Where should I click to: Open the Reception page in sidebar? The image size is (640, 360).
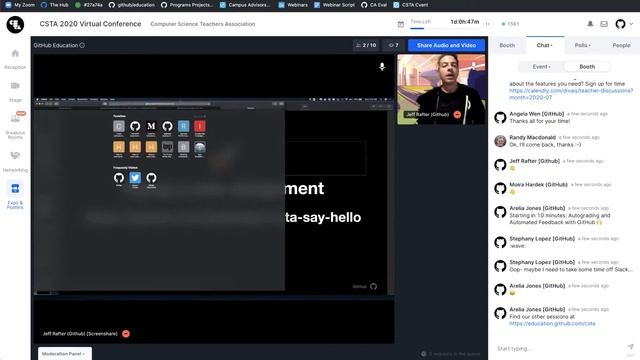click(15, 59)
